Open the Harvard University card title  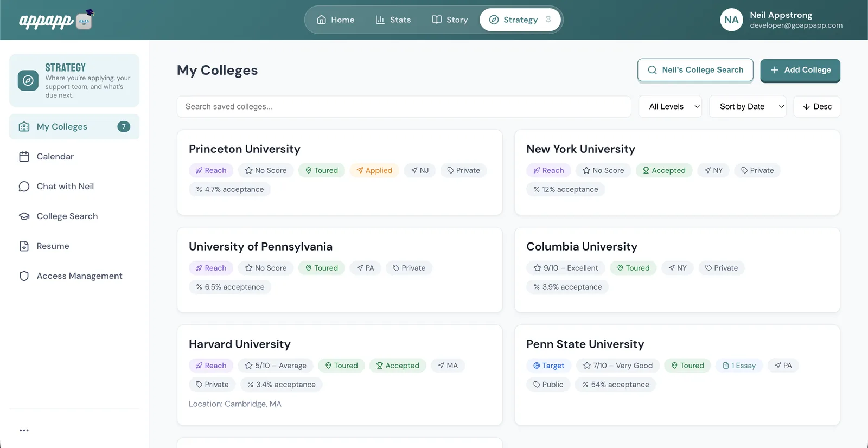click(x=240, y=344)
